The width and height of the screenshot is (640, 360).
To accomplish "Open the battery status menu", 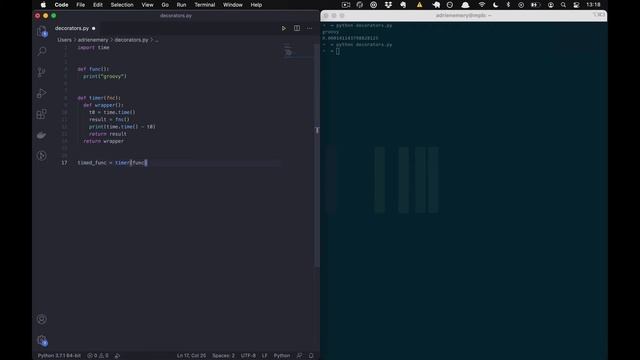I will (535, 5).
